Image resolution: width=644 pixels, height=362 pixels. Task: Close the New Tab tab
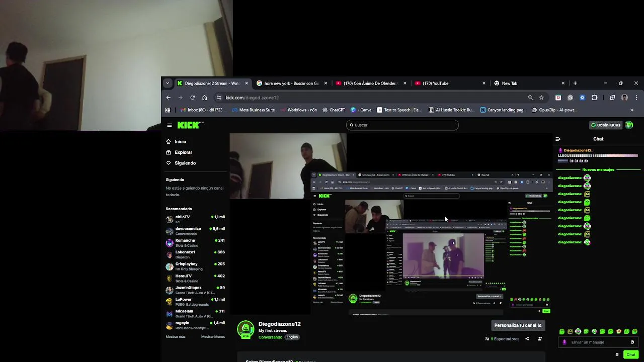[563, 83]
